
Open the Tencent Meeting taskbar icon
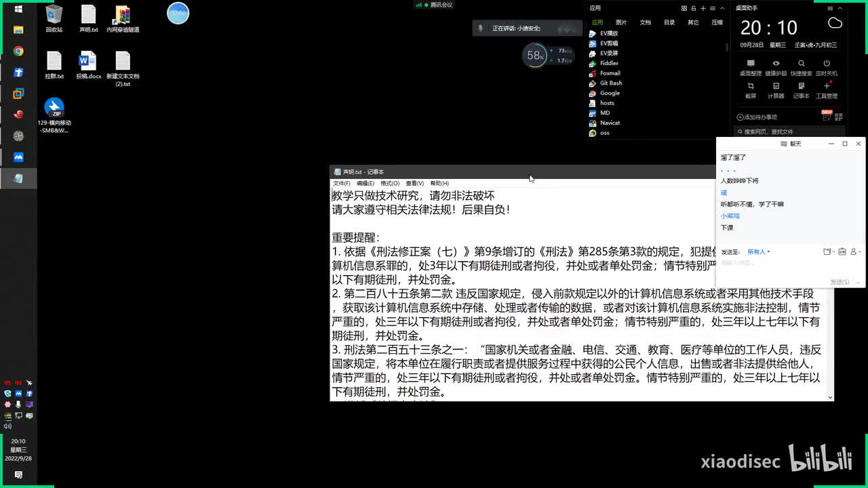click(18, 157)
